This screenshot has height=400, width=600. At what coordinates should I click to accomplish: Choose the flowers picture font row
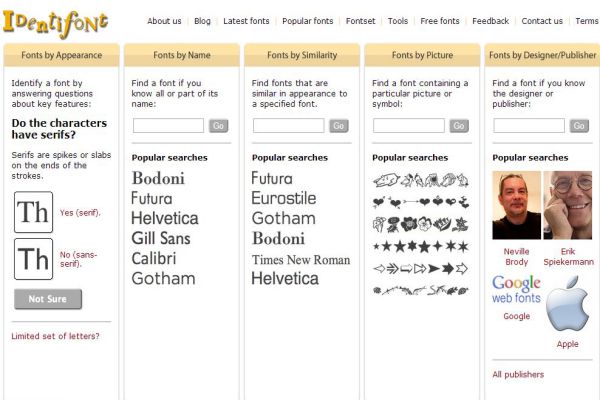(x=421, y=224)
